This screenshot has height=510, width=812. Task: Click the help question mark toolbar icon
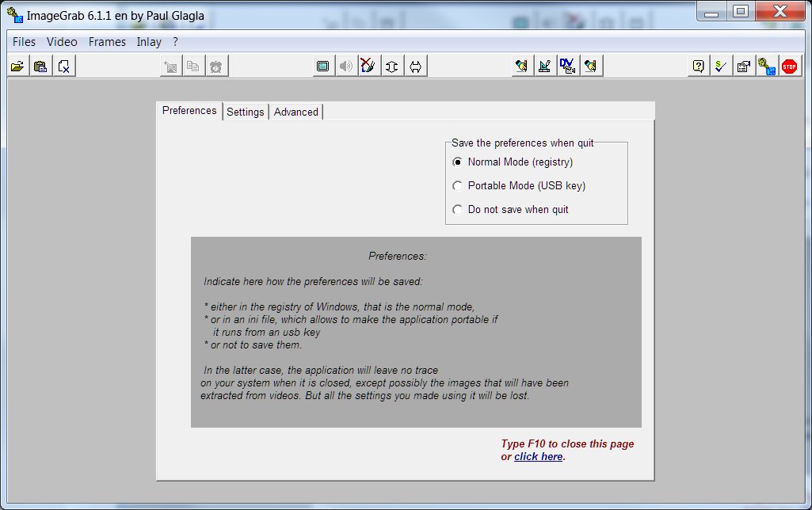[x=698, y=67]
